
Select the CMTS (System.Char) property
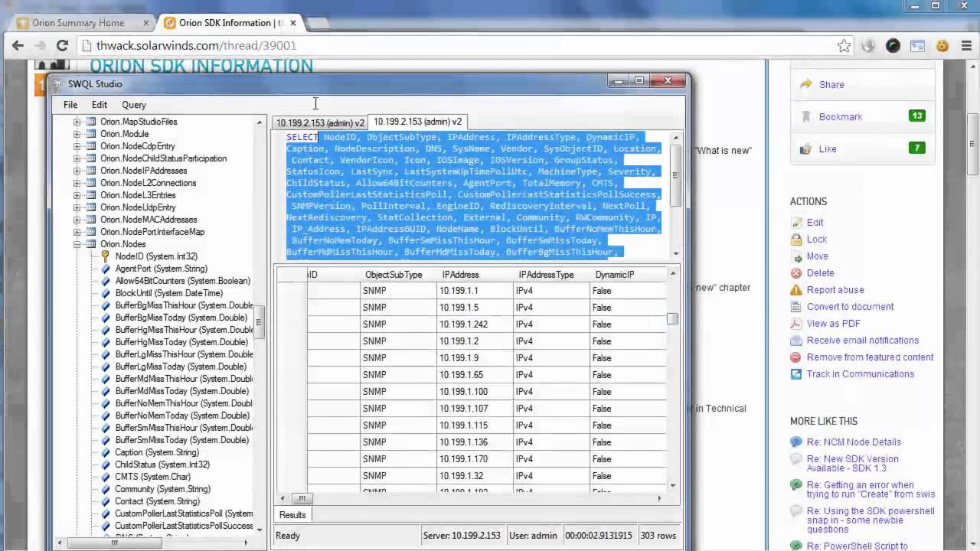(152, 477)
